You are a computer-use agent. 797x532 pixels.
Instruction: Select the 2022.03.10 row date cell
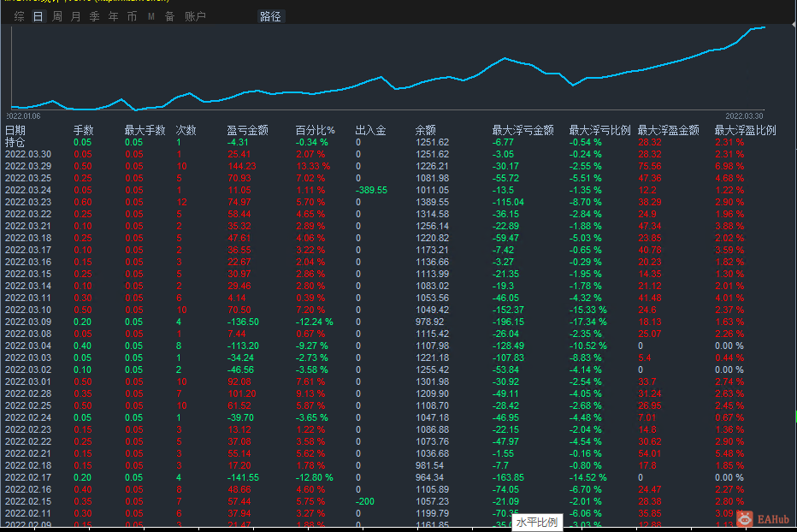28,310
